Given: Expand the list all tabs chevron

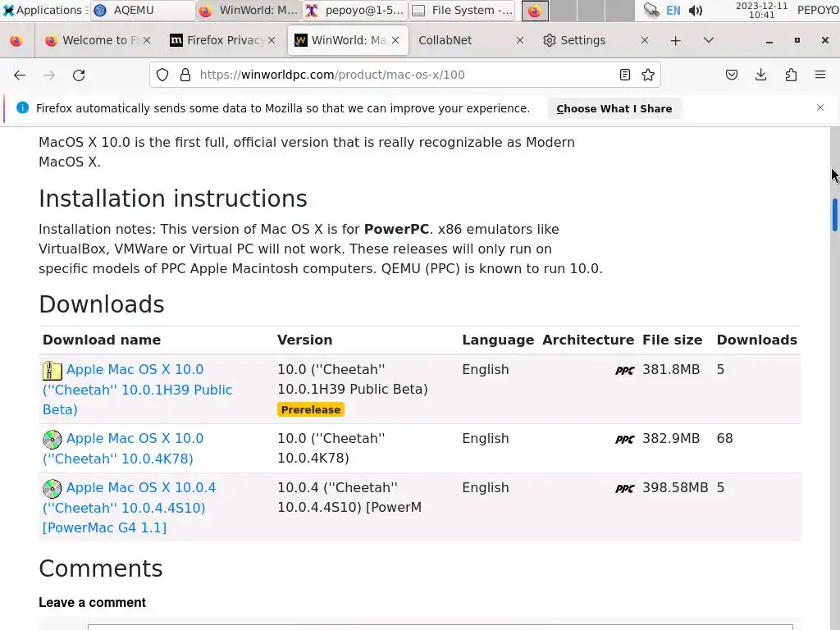Looking at the screenshot, I should pos(708,40).
